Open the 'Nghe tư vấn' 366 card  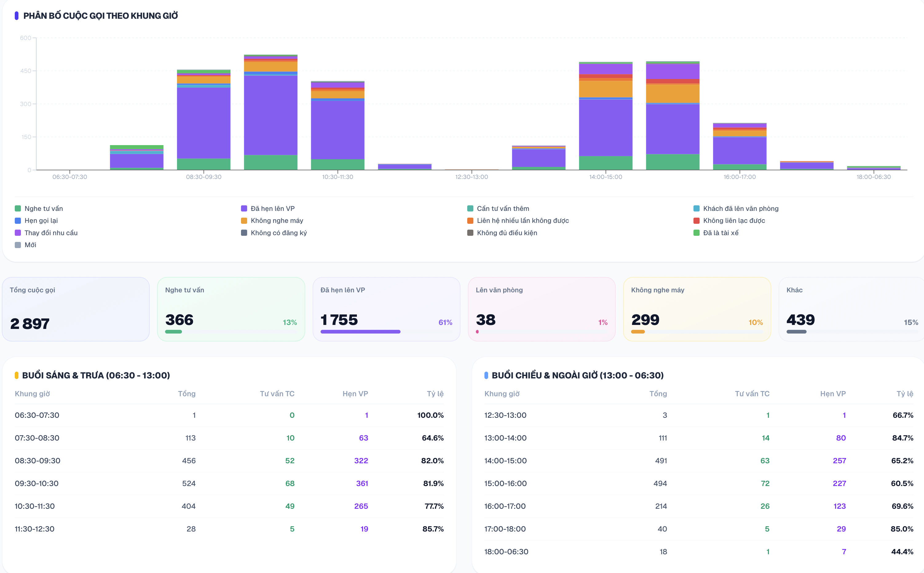coord(231,309)
